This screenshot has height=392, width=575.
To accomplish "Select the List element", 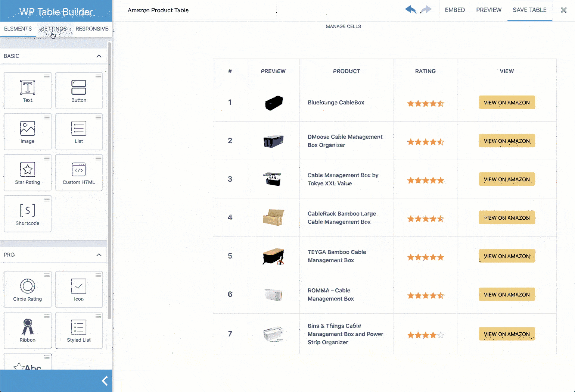I will [79, 132].
